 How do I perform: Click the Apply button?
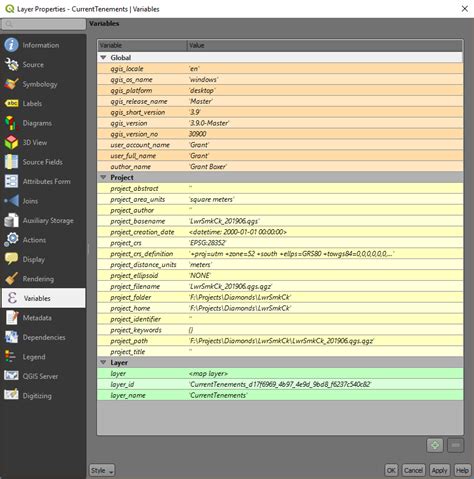(x=439, y=470)
